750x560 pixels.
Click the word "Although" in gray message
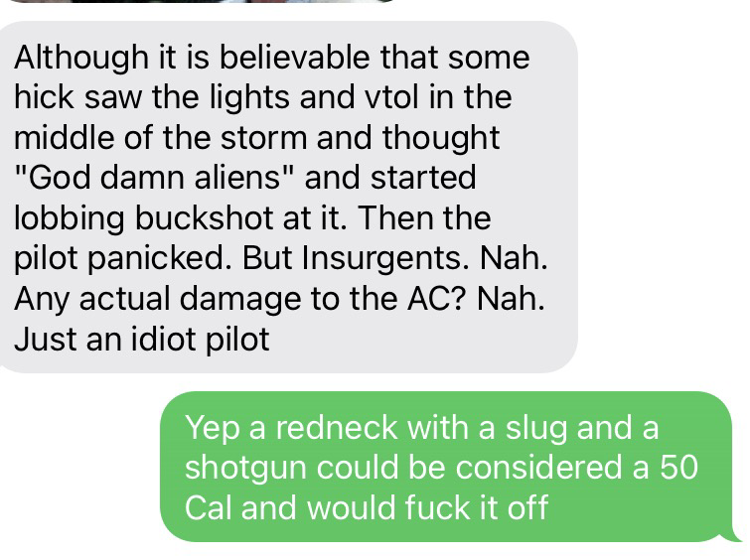pyautogui.click(x=81, y=59)
